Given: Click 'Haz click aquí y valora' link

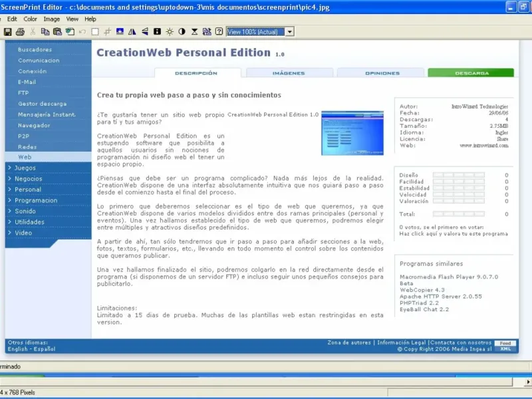Looking at the screenshot, I should (454, 234).
